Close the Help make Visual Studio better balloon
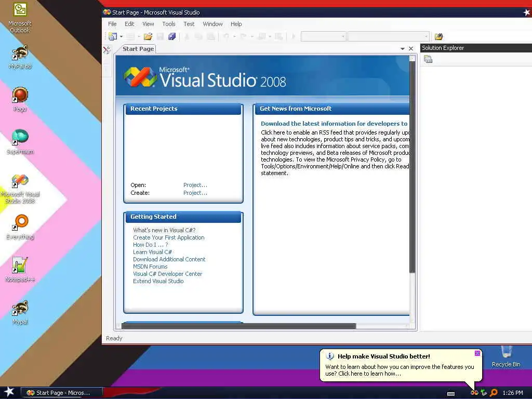Viewport: 532px width, 399px height. (477, 353)
